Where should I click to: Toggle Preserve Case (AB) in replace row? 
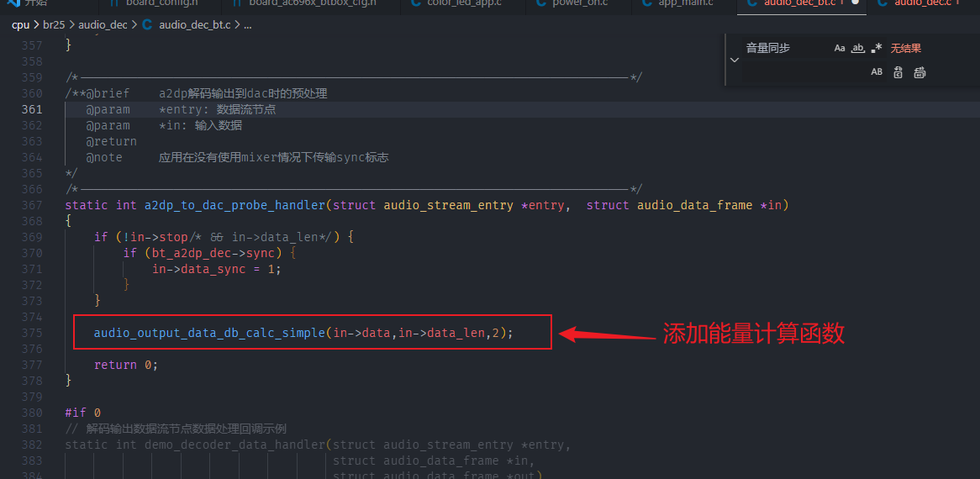coord(877,72)
